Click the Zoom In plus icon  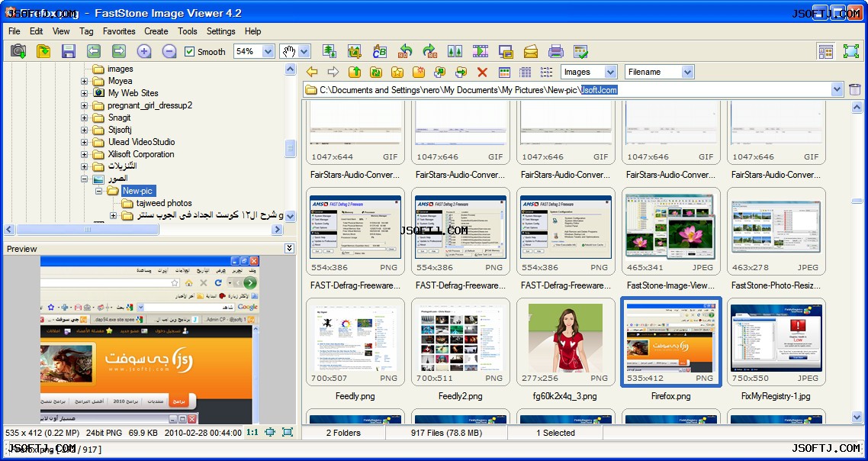coord(144,52)
